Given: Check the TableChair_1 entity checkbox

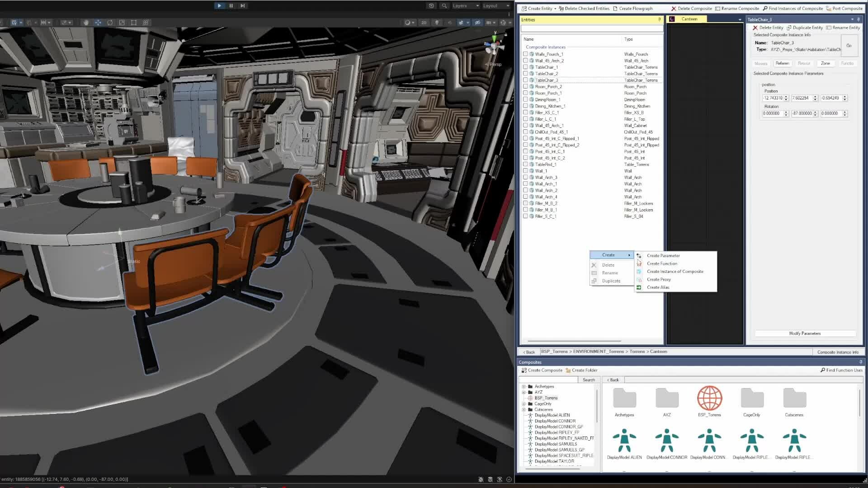Looking at the screenshot, I should [525, 67].
